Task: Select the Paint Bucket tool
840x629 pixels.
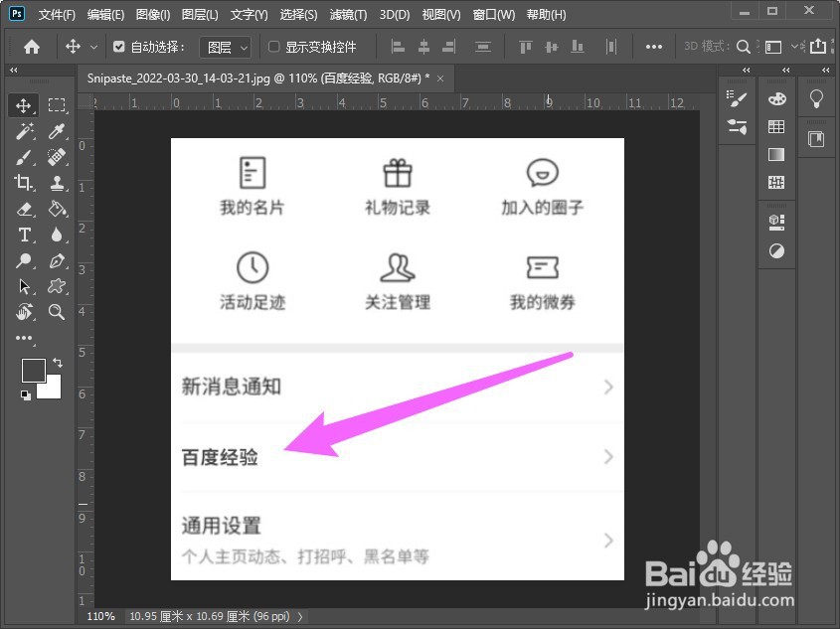Action: click(57, 209)
